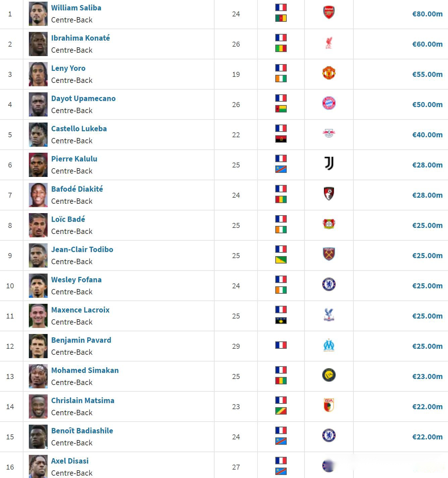Open Benjamin Pavard's profile link
This screenshot has width=448, height=478.
pos(81,340)
